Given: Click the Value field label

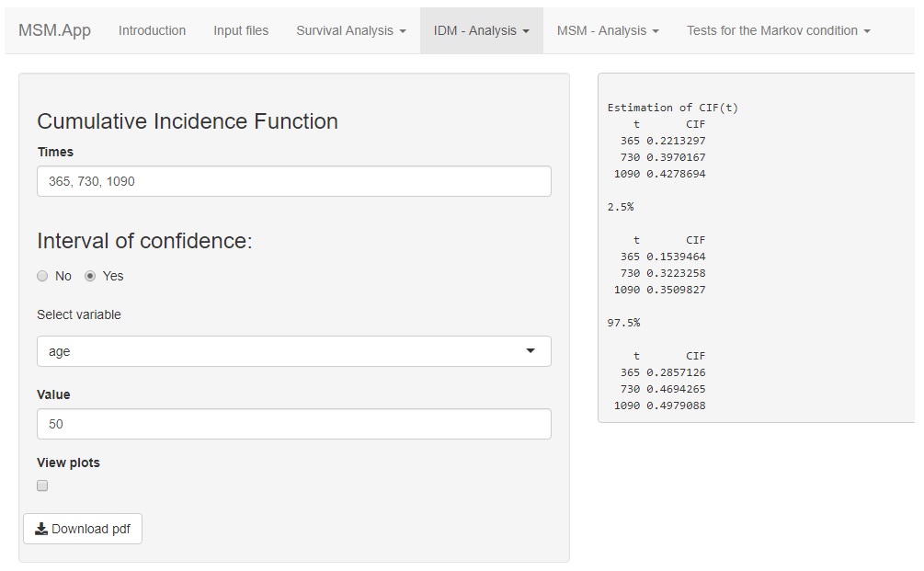Looking at the screenshot, I should pyautogui.click(x=53, y=394).
